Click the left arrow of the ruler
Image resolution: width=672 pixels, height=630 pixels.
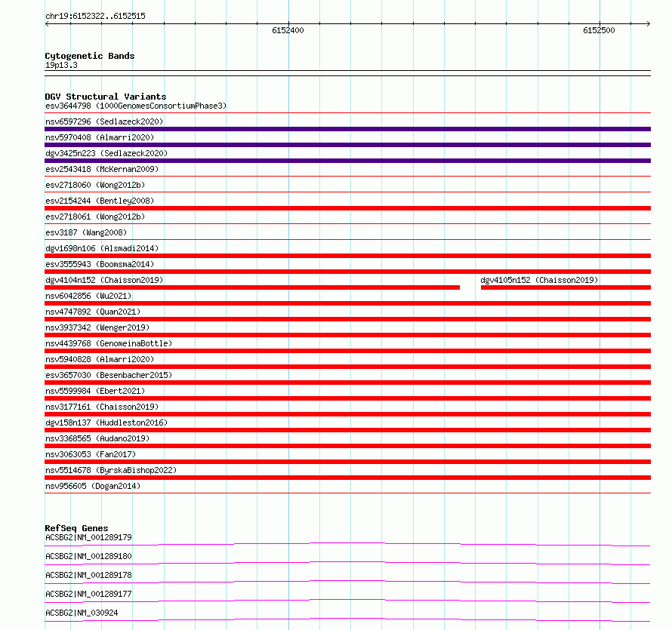[x=47, y=24]
